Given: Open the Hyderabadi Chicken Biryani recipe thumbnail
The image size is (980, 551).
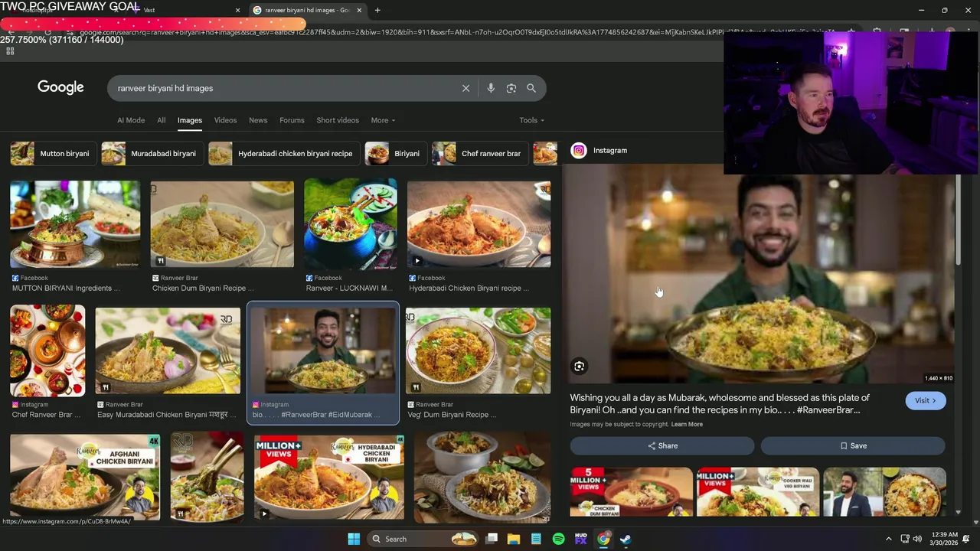Looking at the screenshot, I should 479,224.
